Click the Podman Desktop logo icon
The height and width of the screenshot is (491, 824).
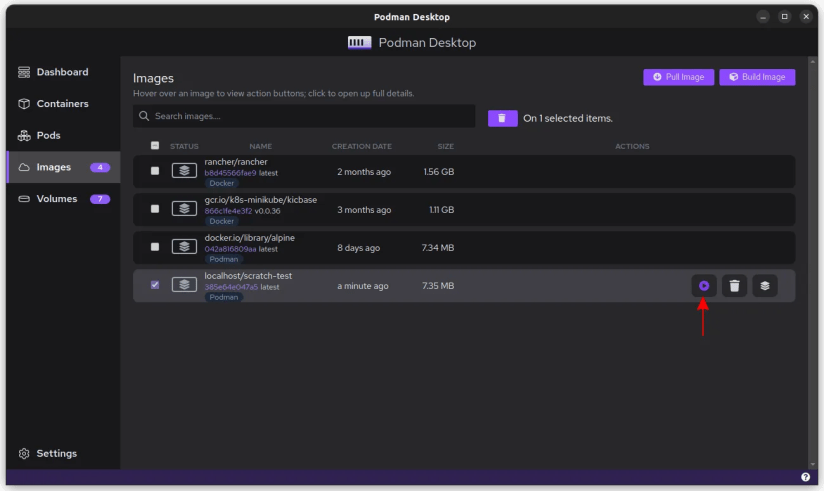click(x=359, y=43)
